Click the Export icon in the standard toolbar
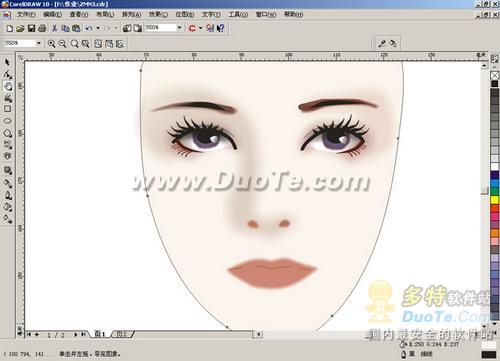The height and width of the screenshot is (361, 500). [x=138, y=28]
